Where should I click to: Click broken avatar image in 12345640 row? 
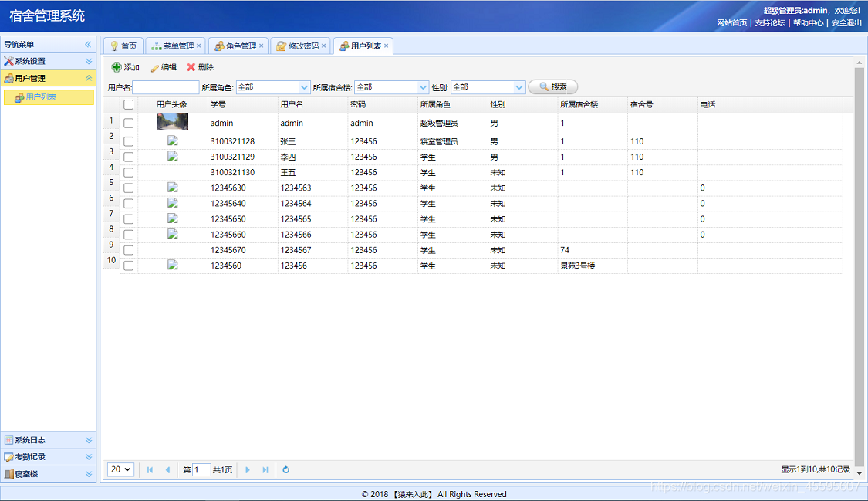[173, 203]
